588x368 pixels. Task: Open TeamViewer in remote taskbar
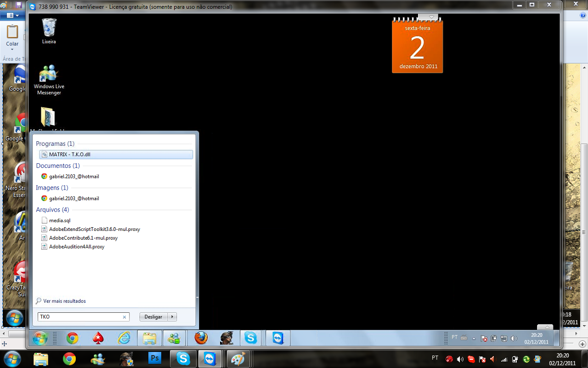point(278,338)
